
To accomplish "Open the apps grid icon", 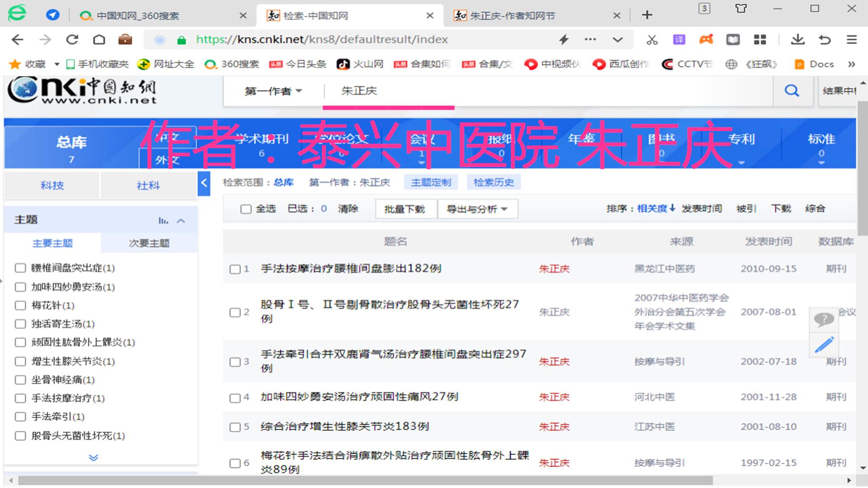I will (x=760, y=39).
